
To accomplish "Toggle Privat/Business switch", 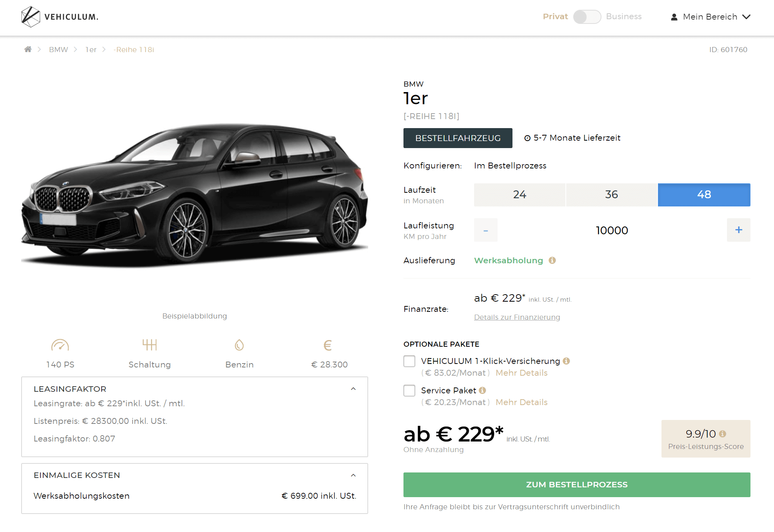I will click(x=587, y=17).
